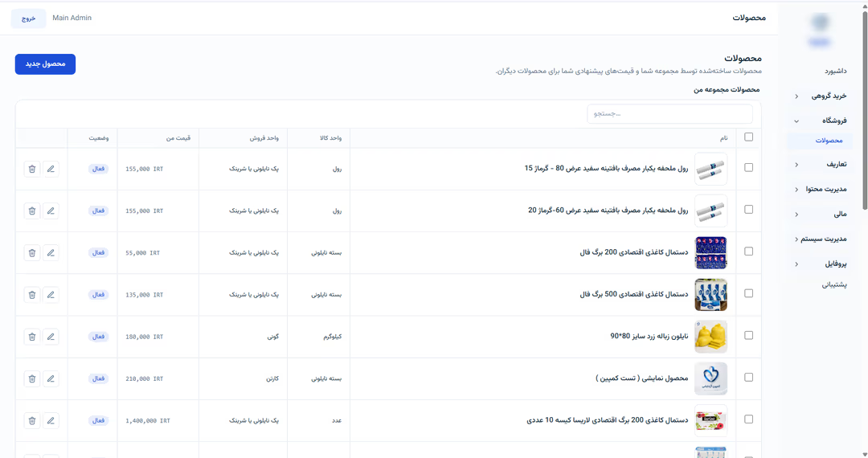
Task: Click the قیمت من column header
Action: click(x=178, y=137)
